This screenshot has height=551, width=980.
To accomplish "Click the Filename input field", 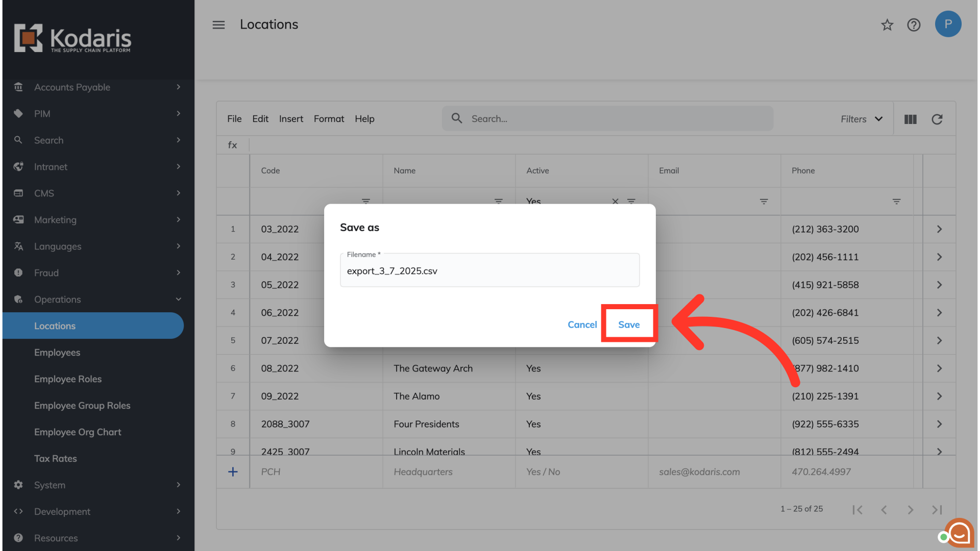I will [x=489, y=271].
